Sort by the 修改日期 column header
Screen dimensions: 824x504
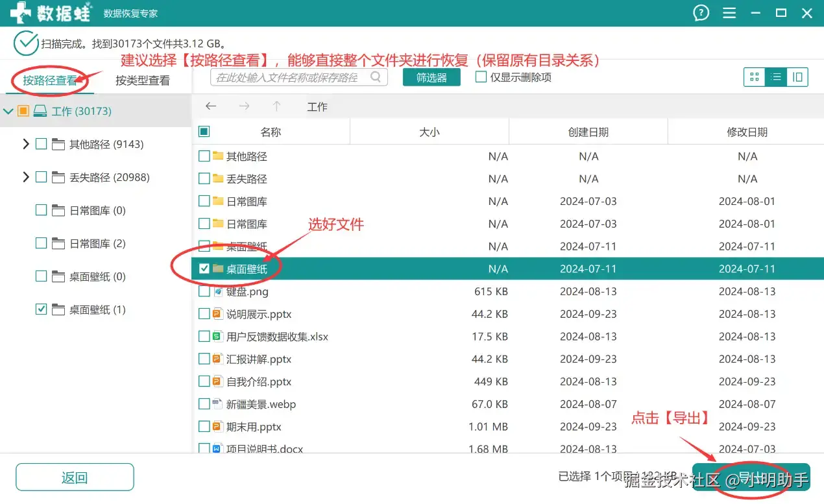pyautogui.click(x=746, y=132)
